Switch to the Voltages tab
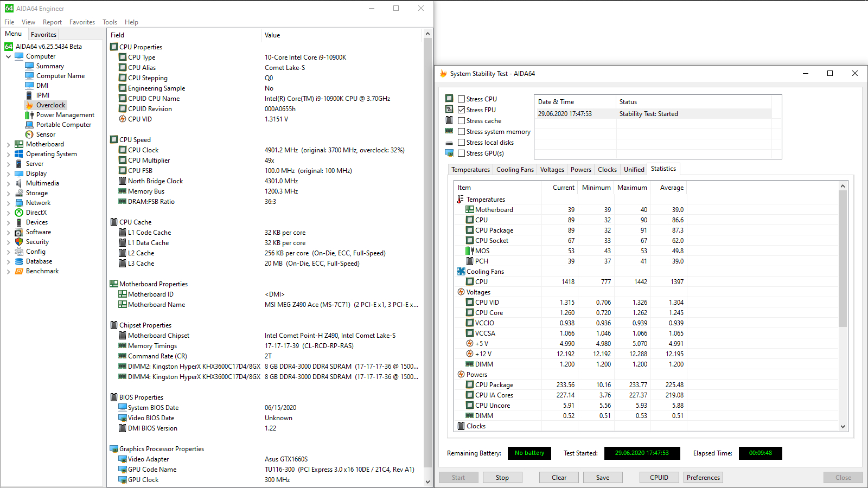The height and width of the screenshot is (488, 868). tap(552, 170)
